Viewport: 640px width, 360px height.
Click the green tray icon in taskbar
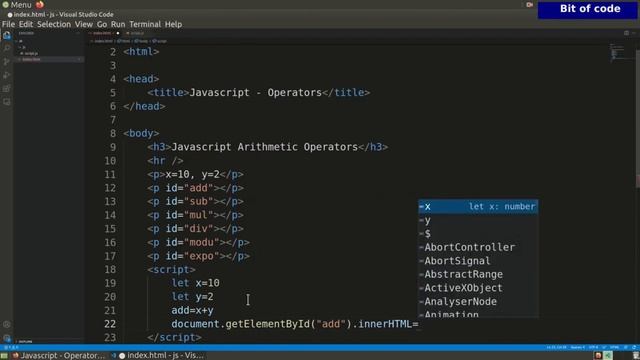point(608,356)
